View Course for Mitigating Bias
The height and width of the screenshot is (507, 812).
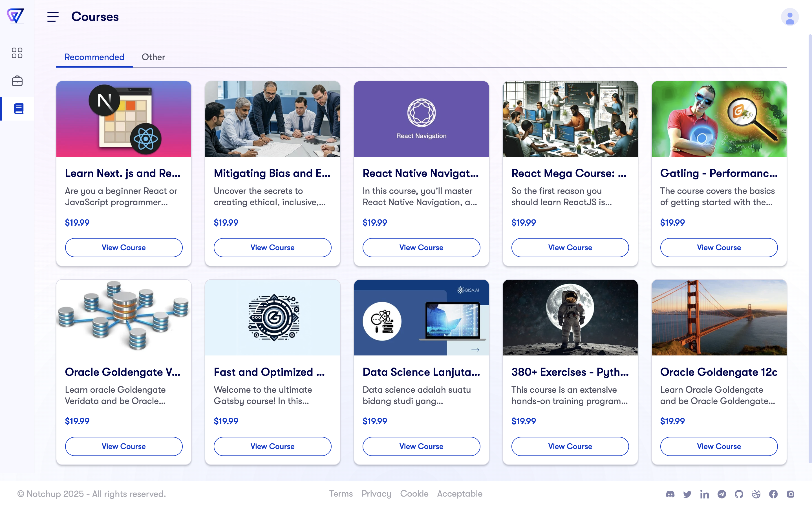(272, 248)
